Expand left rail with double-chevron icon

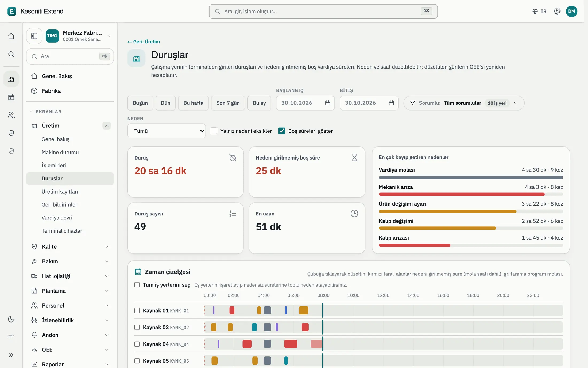click(11, 355)
